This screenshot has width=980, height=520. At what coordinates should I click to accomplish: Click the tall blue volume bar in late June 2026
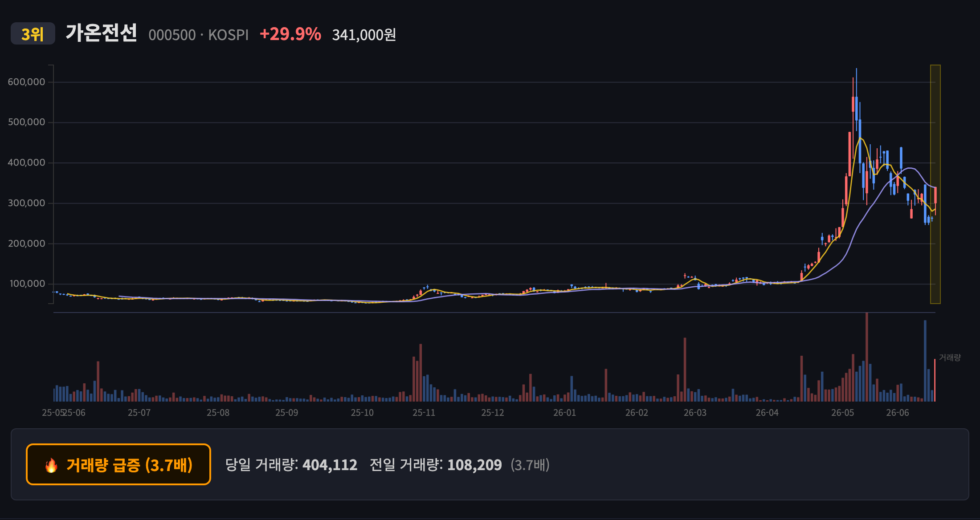coord(925,361)
